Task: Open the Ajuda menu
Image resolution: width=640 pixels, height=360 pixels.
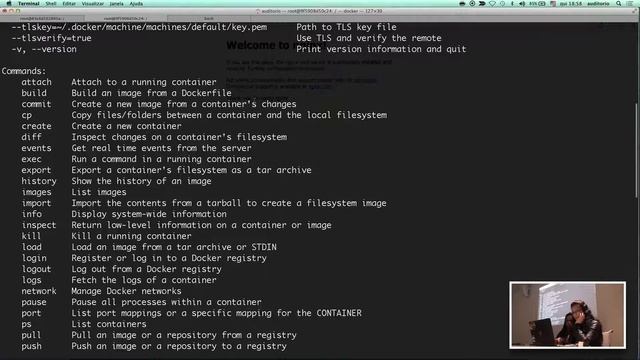Action: (136, 4)
